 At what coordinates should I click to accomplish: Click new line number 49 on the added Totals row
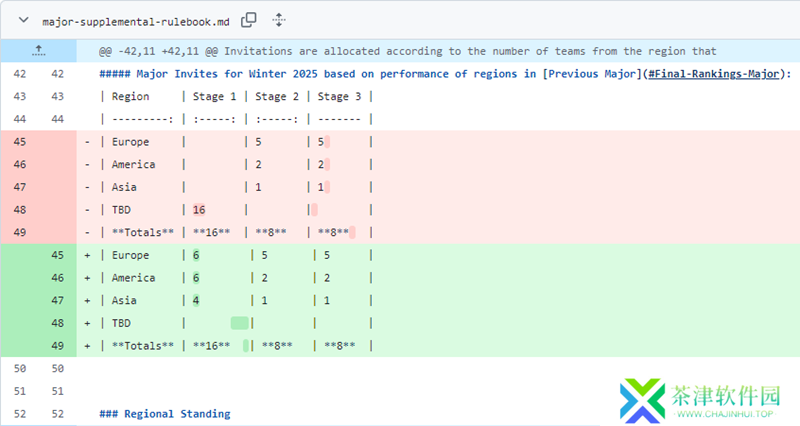pyautogui.click(x=58, y=346)
